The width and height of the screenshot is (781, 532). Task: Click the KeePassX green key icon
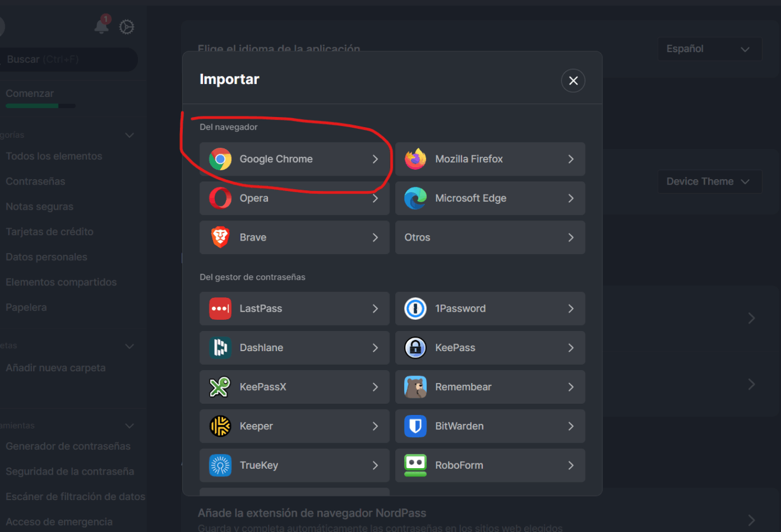(x=220, y=387)
